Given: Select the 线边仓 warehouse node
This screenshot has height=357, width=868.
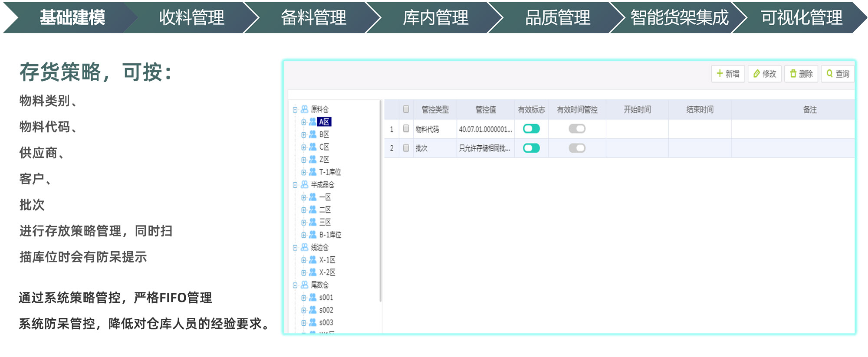Looking at the screenshot, I should coord(319,247).
